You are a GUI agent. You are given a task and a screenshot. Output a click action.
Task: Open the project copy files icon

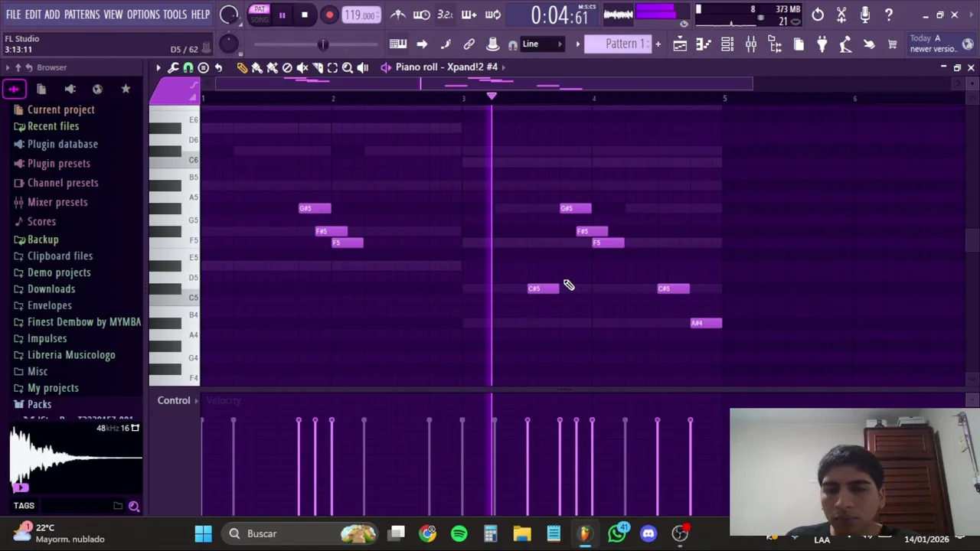pos(799,44)
